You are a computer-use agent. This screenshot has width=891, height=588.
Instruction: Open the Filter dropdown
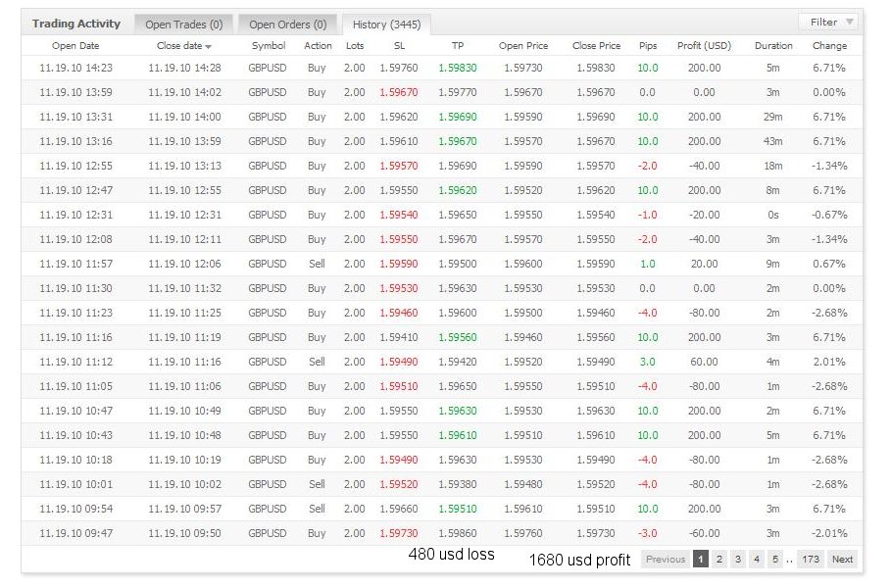[x=829, y=22]
